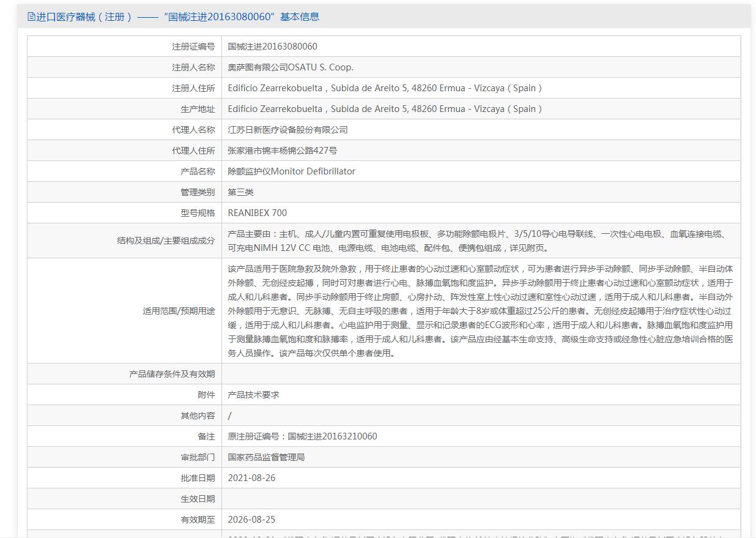Click management category value 第三类
Image resolution: width=756 pixels, height=538 pixels.
[x=240, y=192]
